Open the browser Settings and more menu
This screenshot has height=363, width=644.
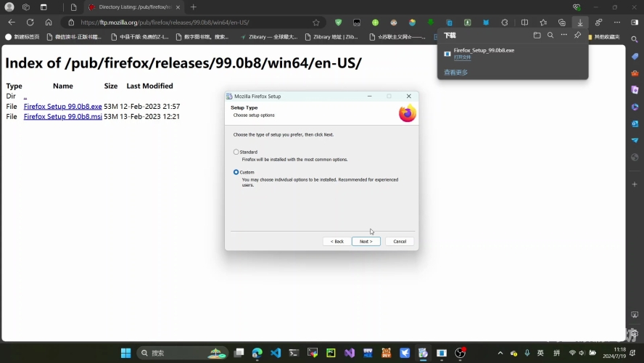pos(617,23)
